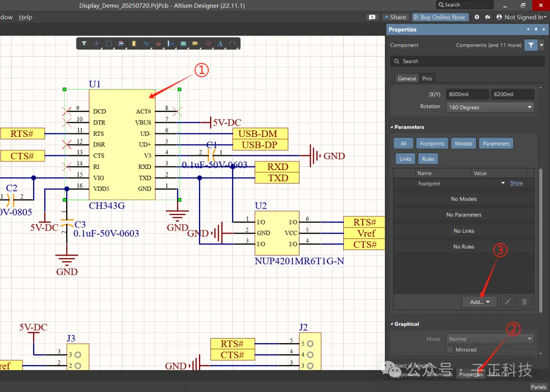Switch to the General tab
This screenshot has height=392, width=550.
click(x=407, y=78)
